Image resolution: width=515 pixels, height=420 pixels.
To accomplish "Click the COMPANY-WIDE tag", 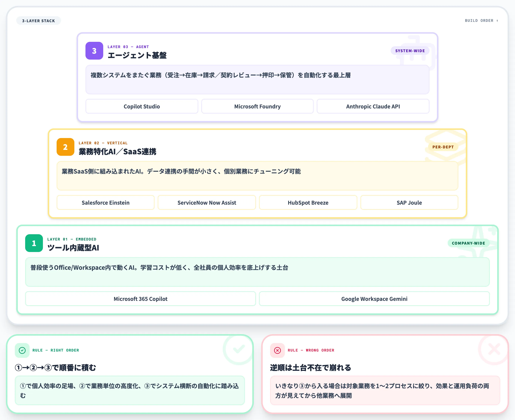I will [x=469, y=243].
